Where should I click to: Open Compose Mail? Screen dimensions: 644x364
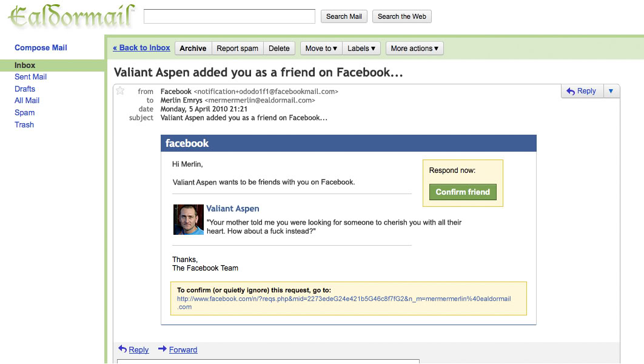pos(41,48)
